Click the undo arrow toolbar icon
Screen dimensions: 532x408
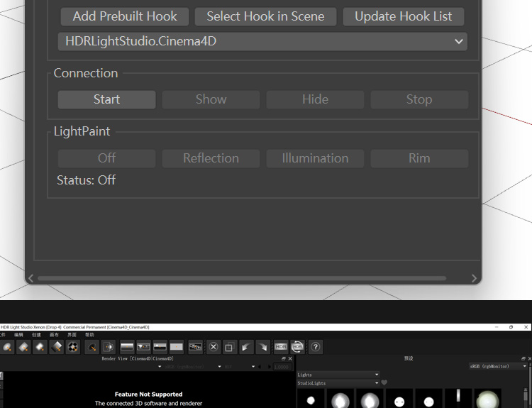pyautogui.click(x=246, y=347)
